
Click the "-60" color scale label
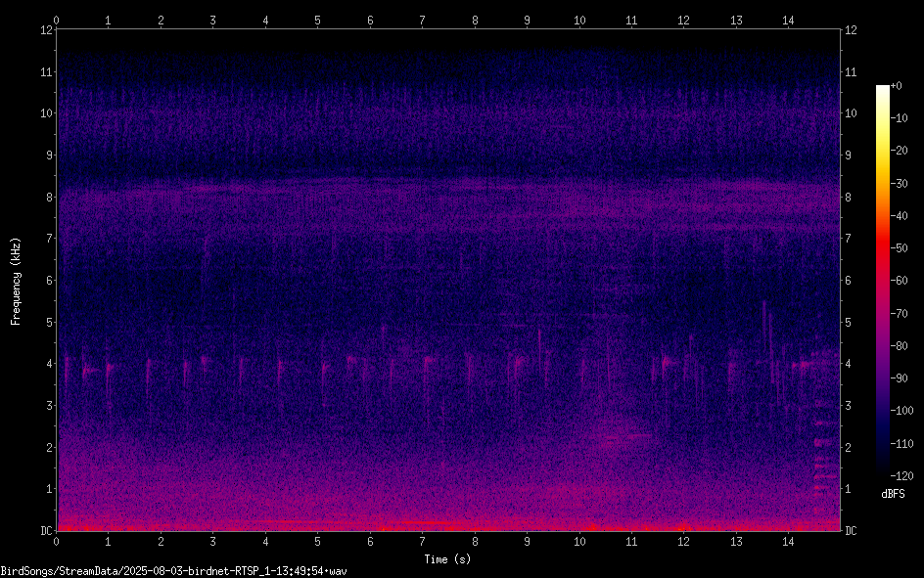900,281
